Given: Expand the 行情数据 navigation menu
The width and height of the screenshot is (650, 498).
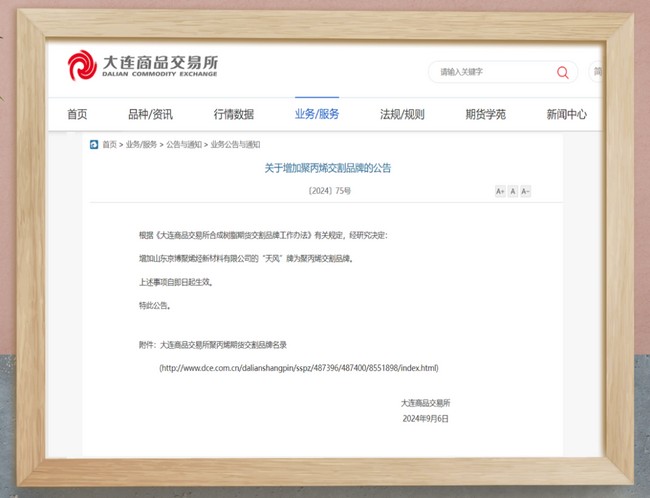Looking at the screenshot, I should [233, 114].
